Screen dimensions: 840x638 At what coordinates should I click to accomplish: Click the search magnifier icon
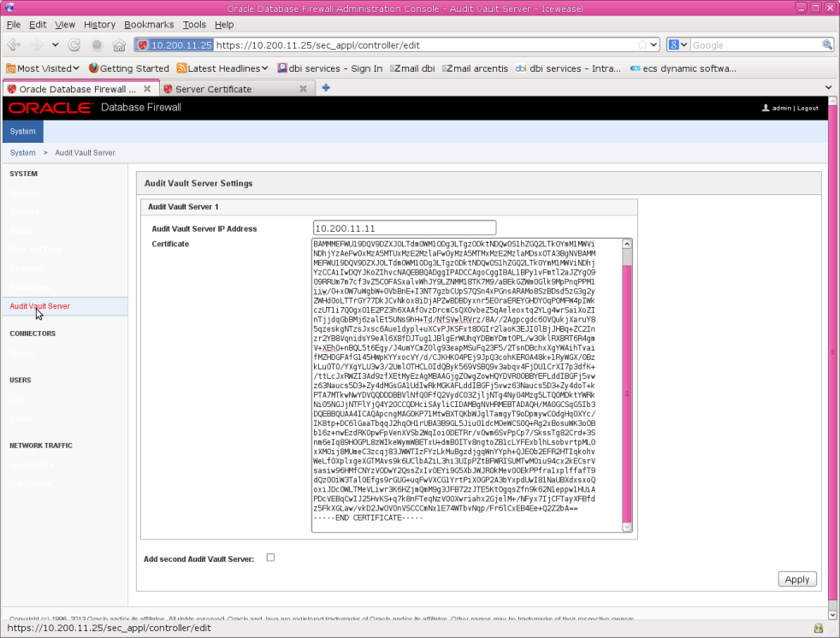point(826,45)
